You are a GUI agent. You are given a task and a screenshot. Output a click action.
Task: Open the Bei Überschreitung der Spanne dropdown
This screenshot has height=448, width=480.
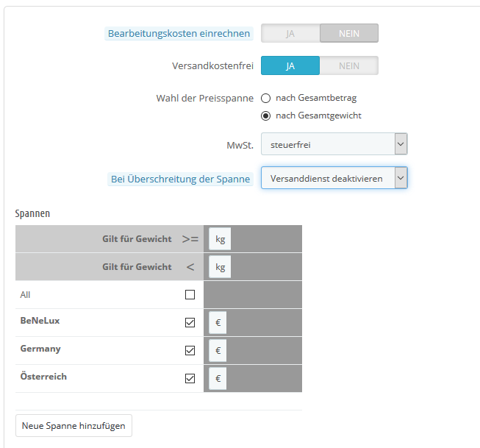point(334,178)
